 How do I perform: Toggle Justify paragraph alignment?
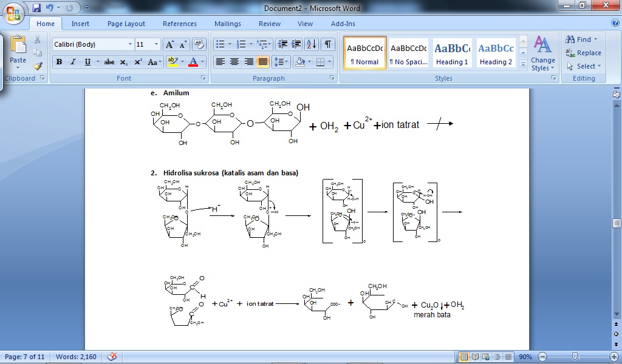point(262,62)
